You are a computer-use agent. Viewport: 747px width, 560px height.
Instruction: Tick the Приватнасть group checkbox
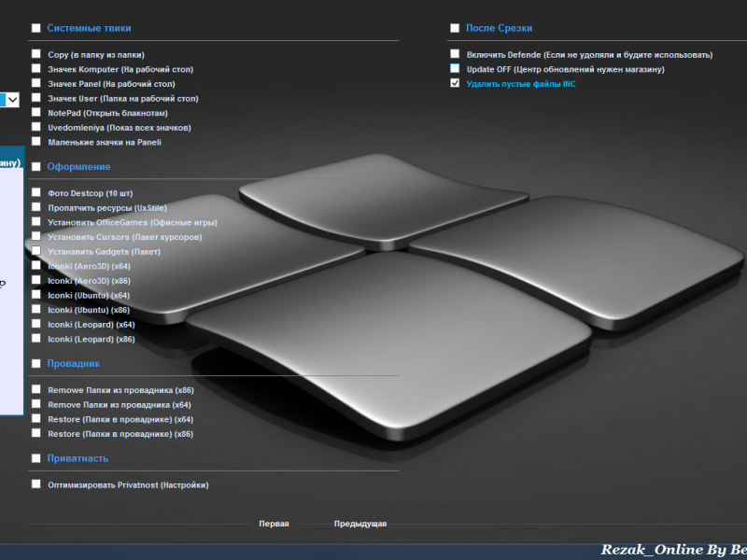[x=36, y=458]
